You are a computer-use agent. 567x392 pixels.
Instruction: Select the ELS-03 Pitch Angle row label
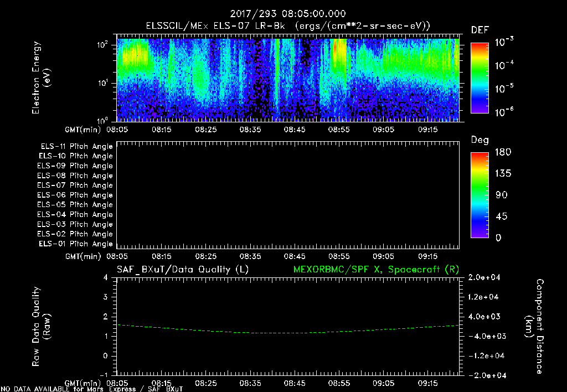click(x=75, y=224)
